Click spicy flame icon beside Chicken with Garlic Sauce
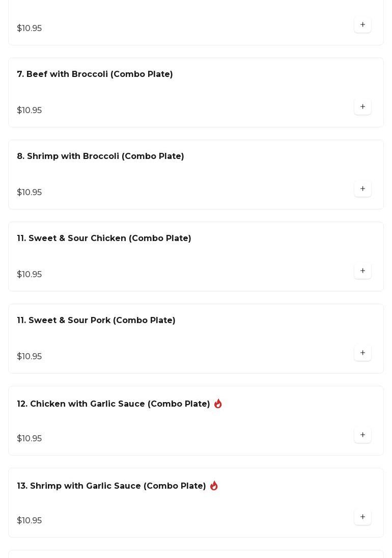This screenshot has height=558, width=392. pos(218,404)
